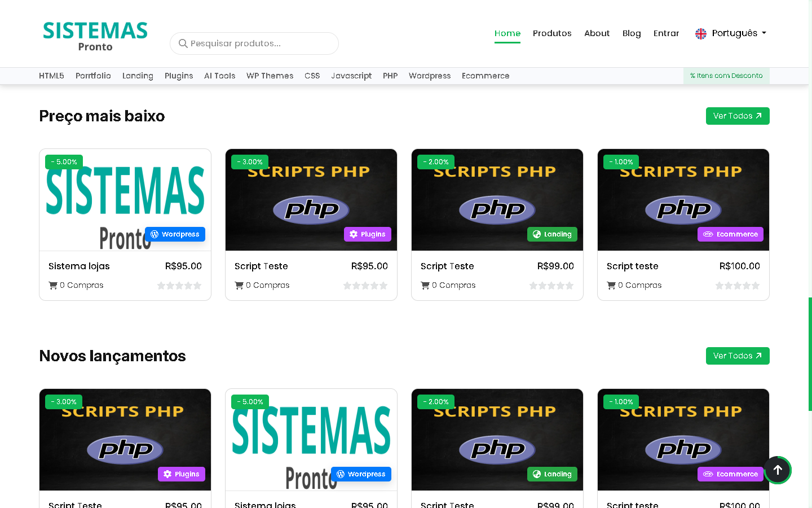Open Itens com Desconto link

coord(726,76)
